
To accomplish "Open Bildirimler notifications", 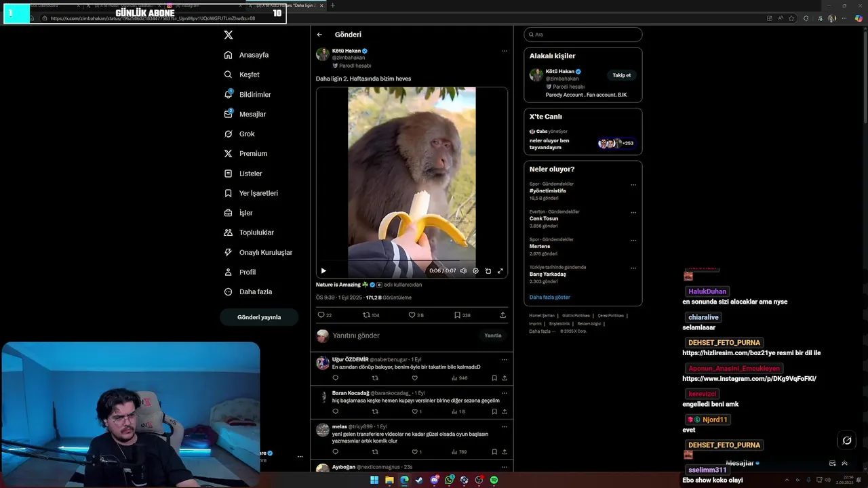I will click(x=248, y=94).
